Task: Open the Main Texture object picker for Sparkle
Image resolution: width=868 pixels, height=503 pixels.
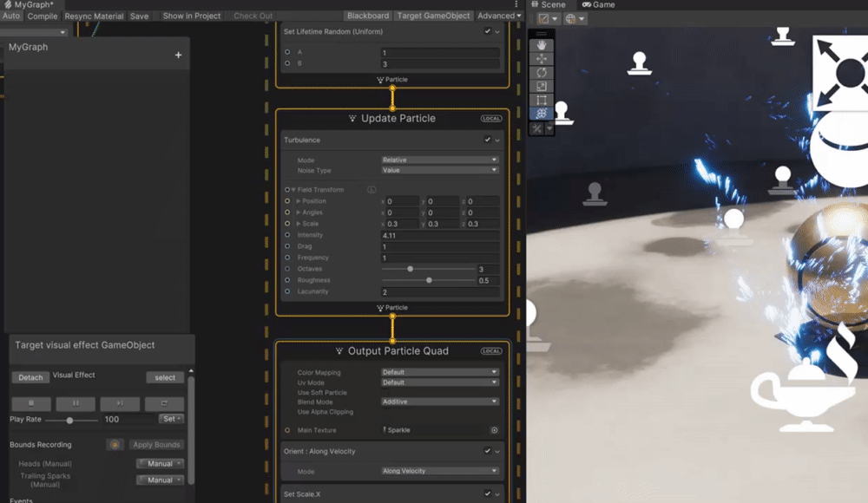Action: 494,429
